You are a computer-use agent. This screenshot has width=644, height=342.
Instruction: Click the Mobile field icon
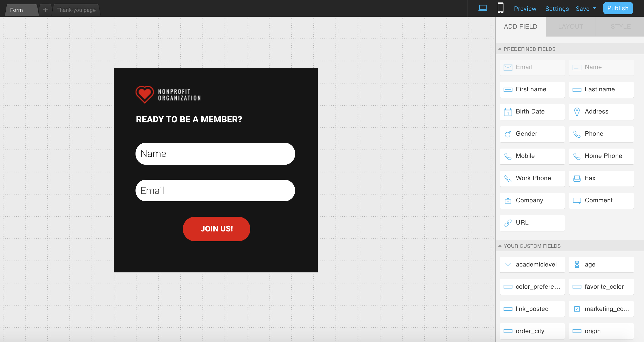[x=508, y=156]
